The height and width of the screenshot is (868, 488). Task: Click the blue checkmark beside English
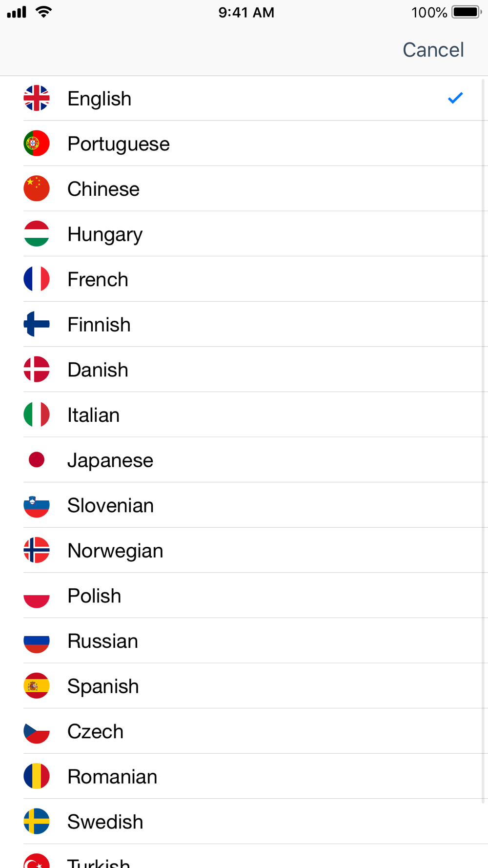[455, 98]
